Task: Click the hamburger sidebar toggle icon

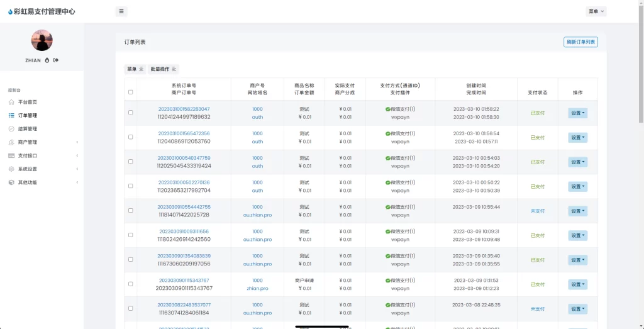Action: 121,11
